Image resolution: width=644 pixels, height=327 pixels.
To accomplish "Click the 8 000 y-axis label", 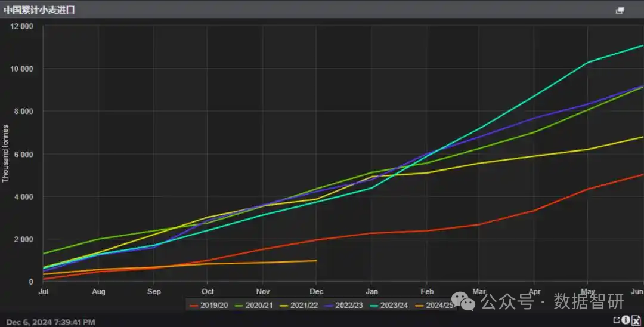I will pyautogui.click(x=24, y=112).
